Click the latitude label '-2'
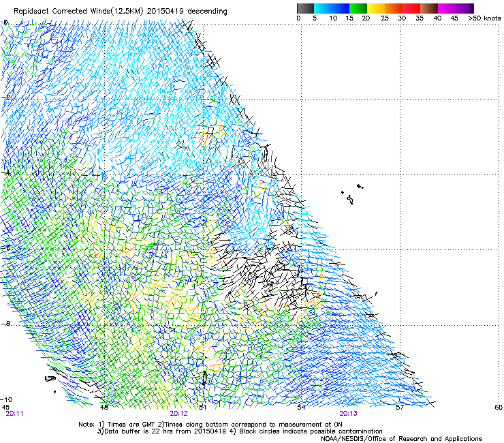Screen dimensions: 504x443 pos(5,97)
